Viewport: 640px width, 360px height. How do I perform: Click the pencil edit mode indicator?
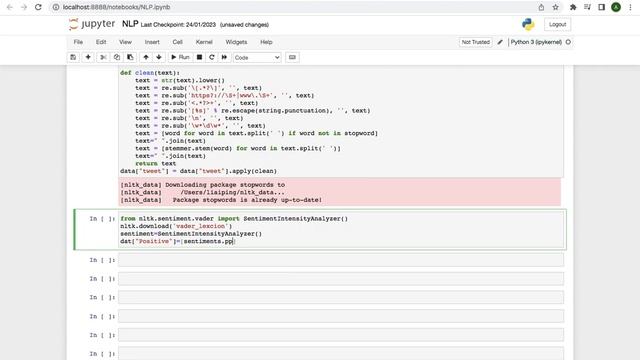(500, 42)
